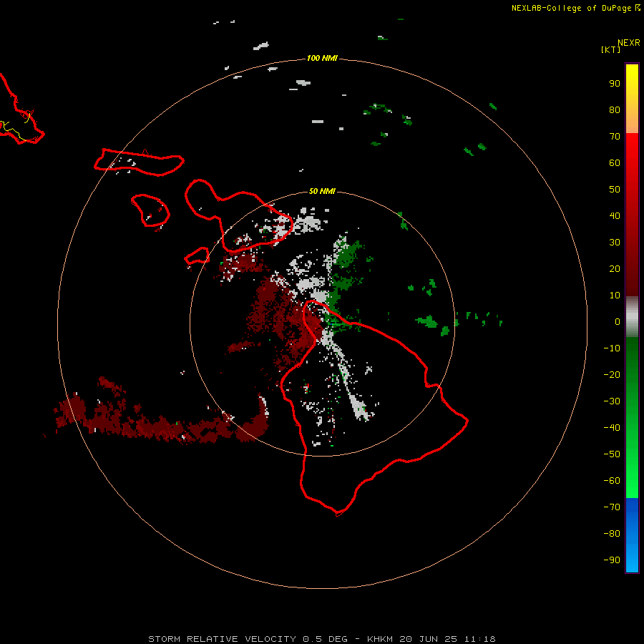This screenshot has width=644, height=644.
Task: Click the -70 value on the velocity scale
Action: tap(612, 507)
